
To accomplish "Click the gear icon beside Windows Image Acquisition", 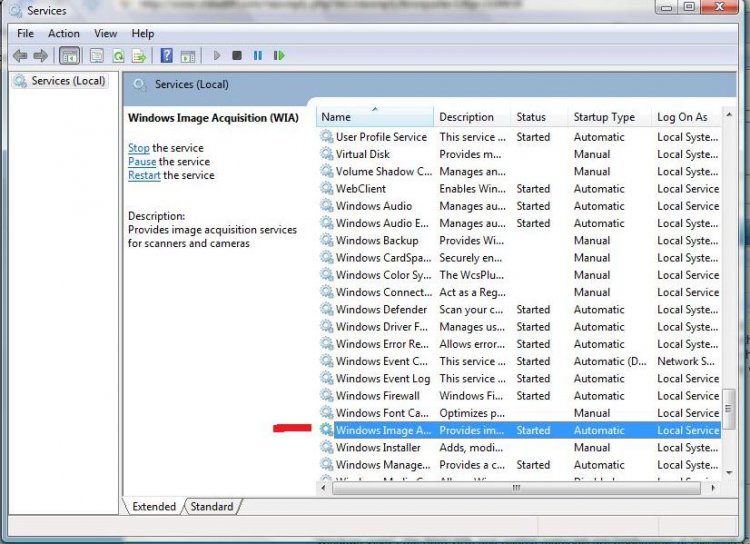I will tap(327, 429).
